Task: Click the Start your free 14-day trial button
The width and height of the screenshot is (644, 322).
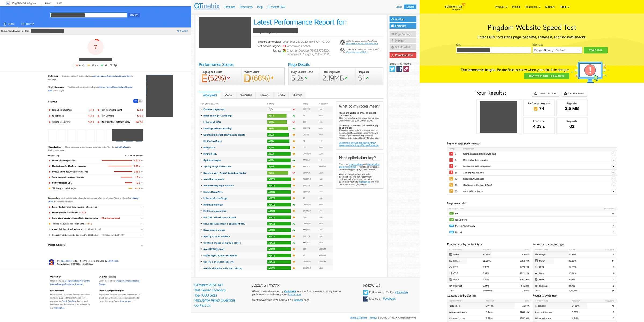Action: tap(546, 76)
